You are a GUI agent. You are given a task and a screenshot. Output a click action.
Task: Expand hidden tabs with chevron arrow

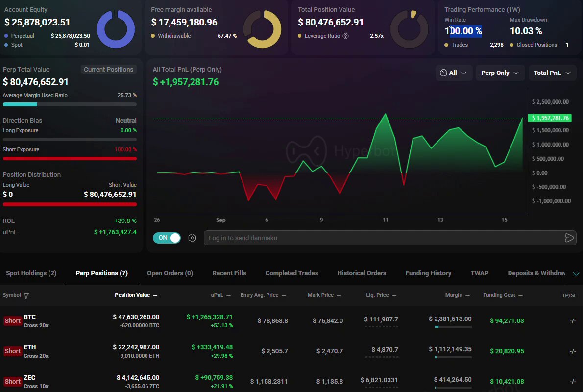tap(576, 274)
